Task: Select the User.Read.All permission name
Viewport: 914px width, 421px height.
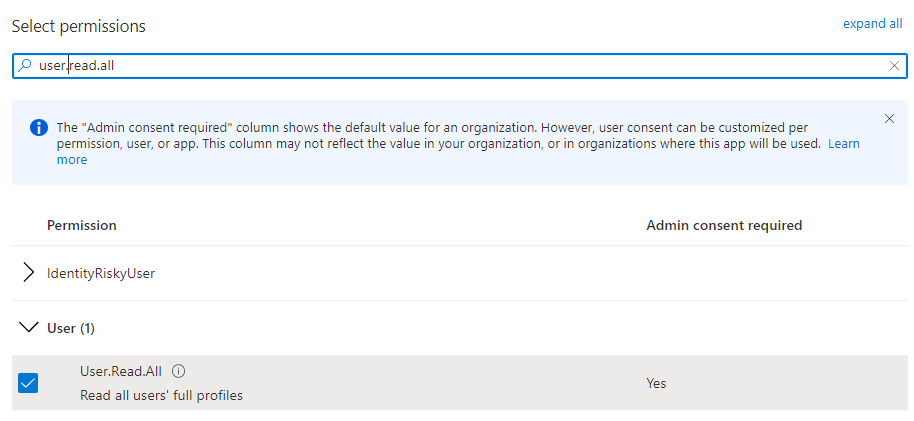Action: pyautogui.click(x=121, y=371)
